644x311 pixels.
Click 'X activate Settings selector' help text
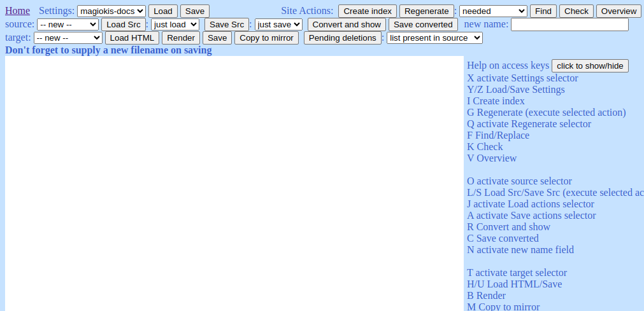tap(522, 78)
